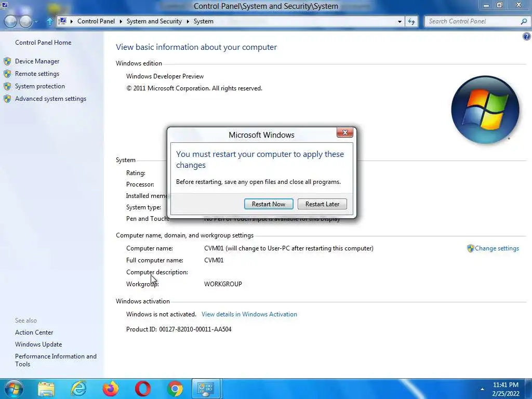Click the WORKGROUP value
Viewport: 532px width, 399px height.
point(223,284)
